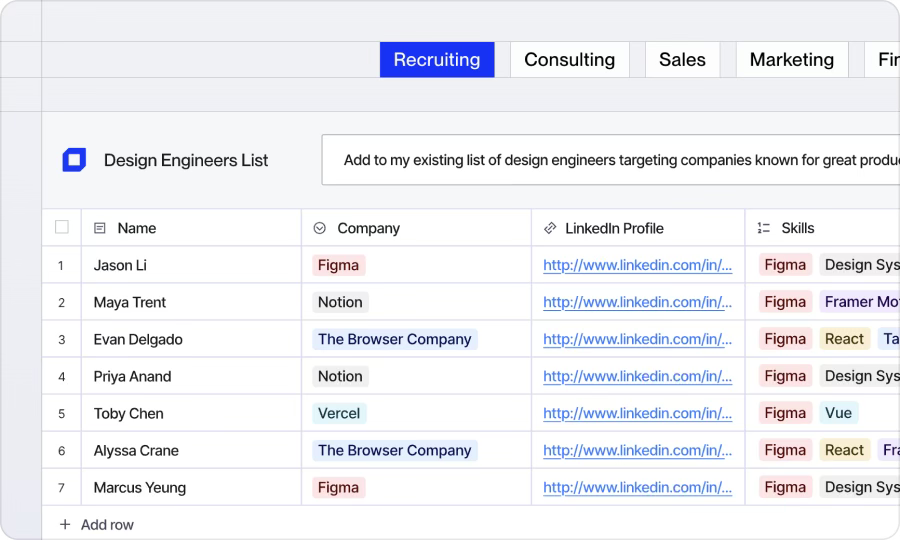The image size is (900, 540).
Task: Click the Maya Trent name cell
Action: pos(130,302)
